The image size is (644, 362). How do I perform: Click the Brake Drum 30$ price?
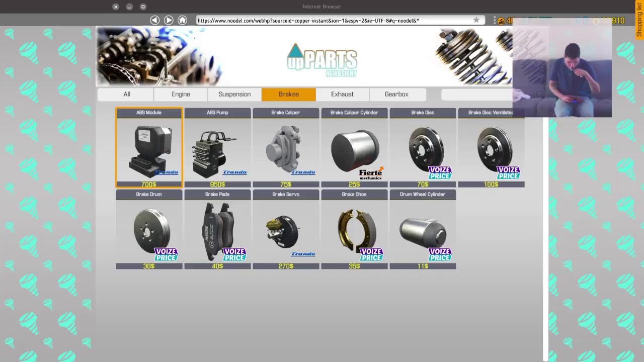coord(149,266)
